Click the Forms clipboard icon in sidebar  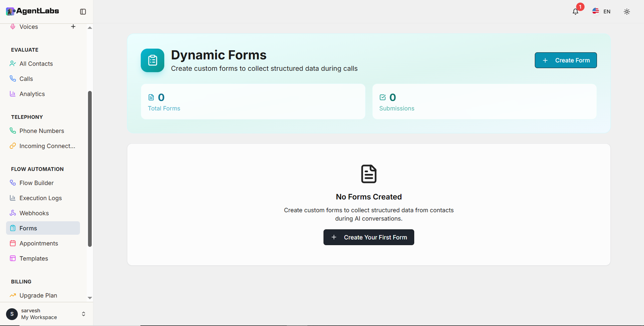pyautogui.click(x=13, y=228)
